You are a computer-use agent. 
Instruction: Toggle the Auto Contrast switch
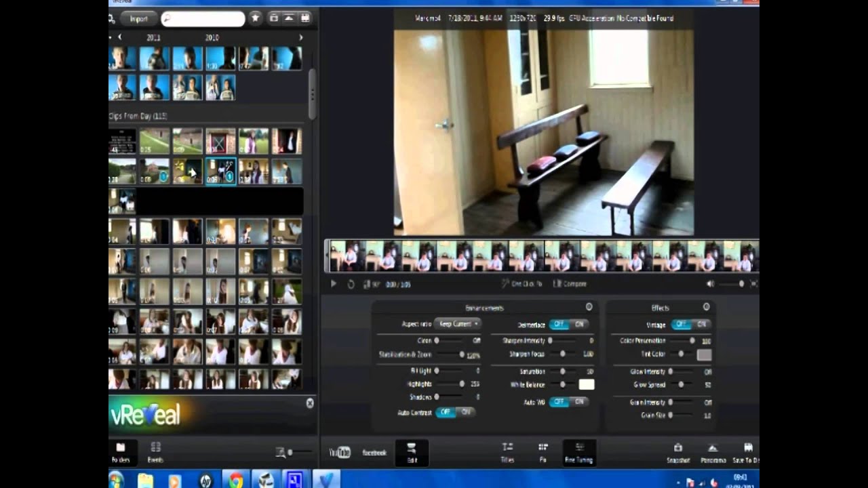455,412
